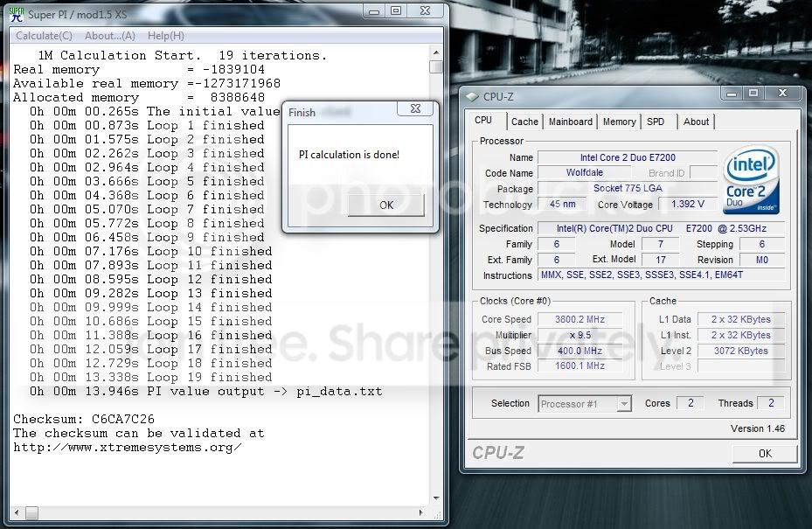
Task: Click the Super PI scroll up arrow
Action: pos(436,52)
